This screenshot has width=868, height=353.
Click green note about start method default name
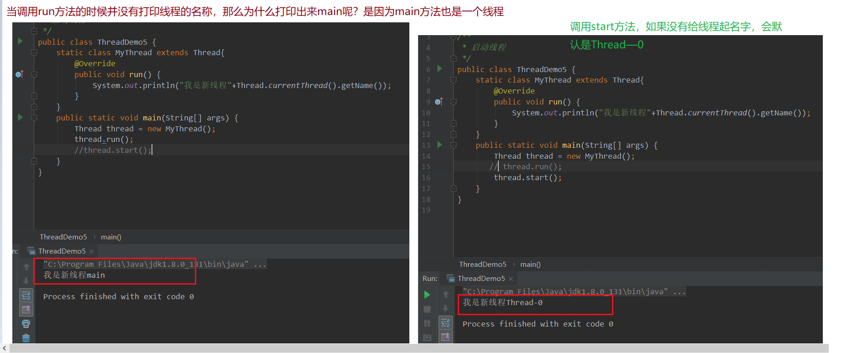pyautogui.click(x=676, y=36)
